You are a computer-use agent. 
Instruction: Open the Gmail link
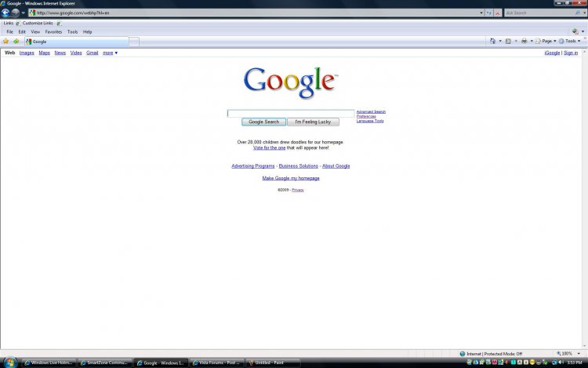(x=93, y=53)
